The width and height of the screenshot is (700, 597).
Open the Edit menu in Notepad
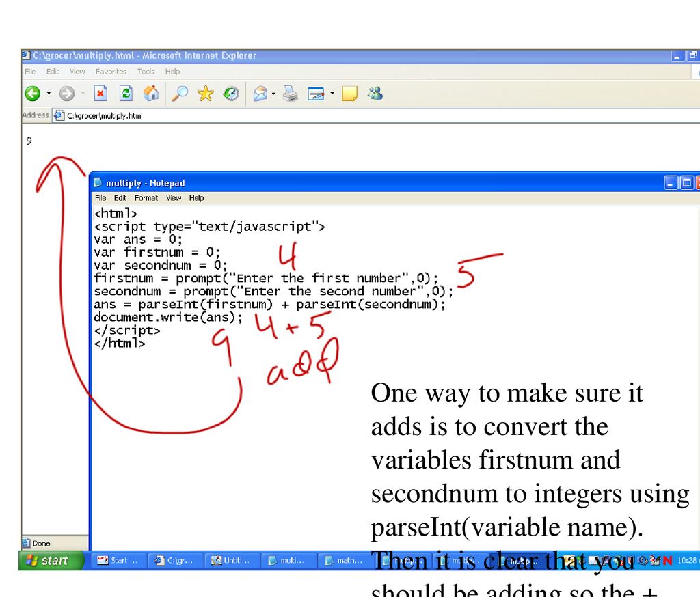120,197
